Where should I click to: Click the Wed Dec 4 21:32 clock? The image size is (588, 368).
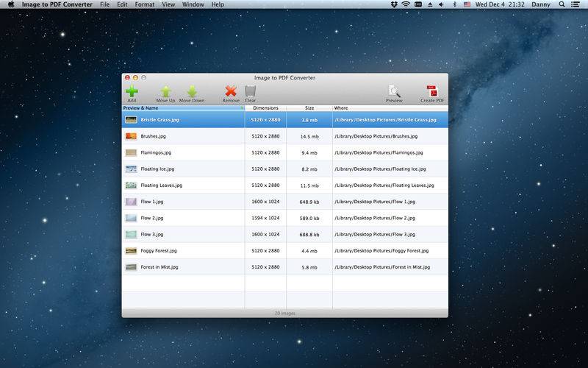point(500,4)
